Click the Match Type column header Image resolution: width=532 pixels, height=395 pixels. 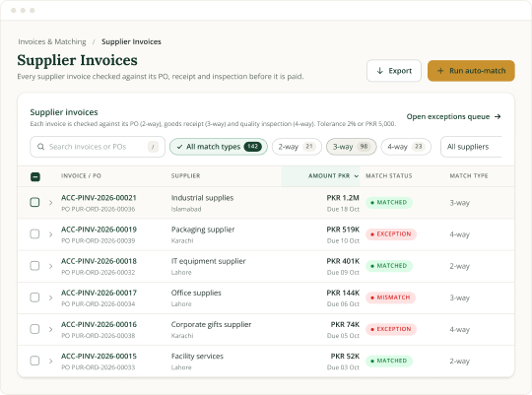point(469,175)
